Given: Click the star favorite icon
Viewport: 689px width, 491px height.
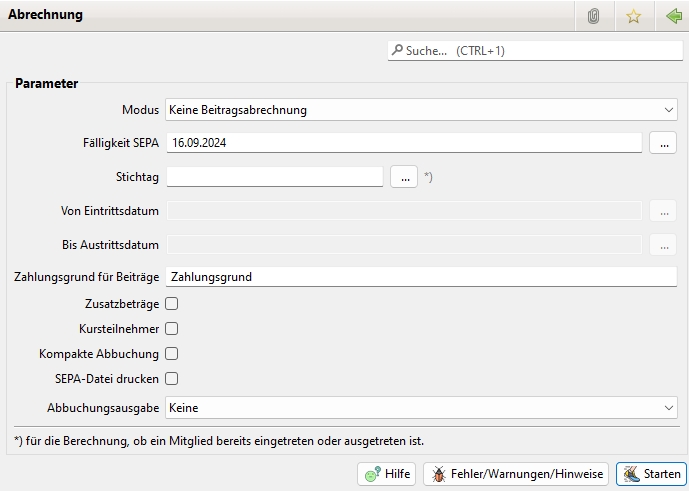Looking at the screenshot, I should [633, 16].
